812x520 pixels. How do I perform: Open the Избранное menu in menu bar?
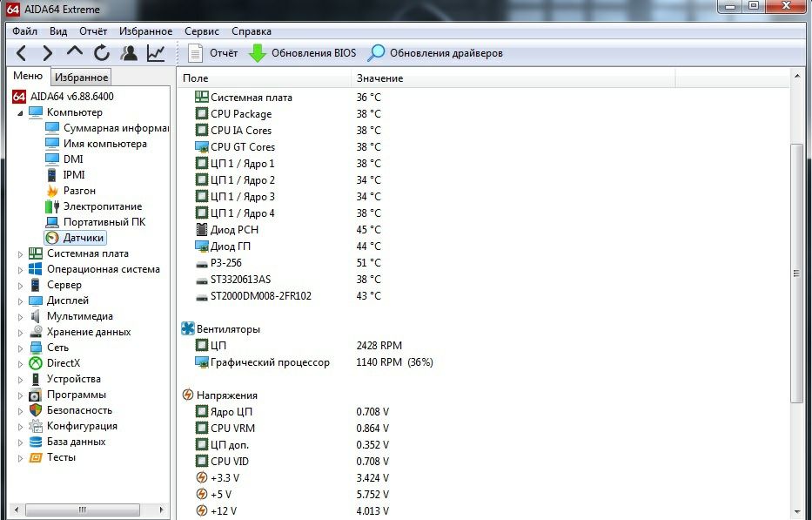(145, 31)
